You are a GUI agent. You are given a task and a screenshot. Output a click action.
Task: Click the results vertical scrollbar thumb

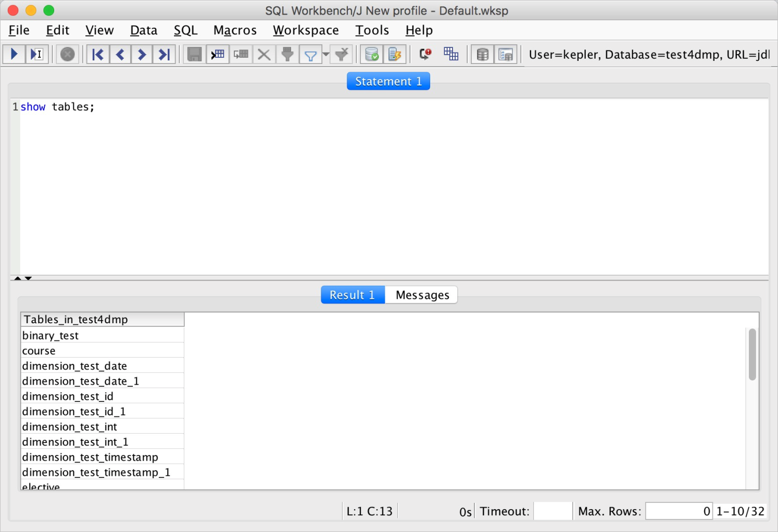coord(752,354)
